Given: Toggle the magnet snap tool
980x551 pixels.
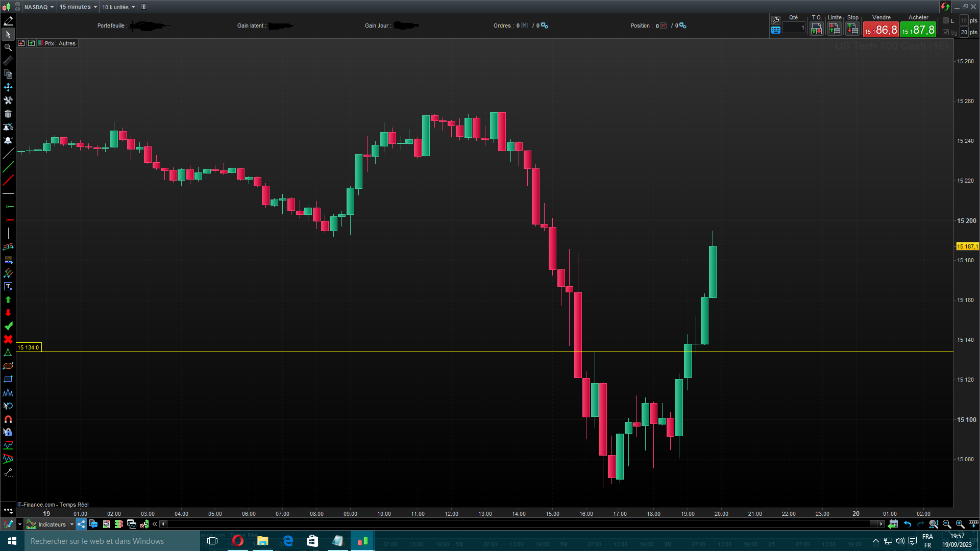Looking at the screenshot, I should pos(8,419).
